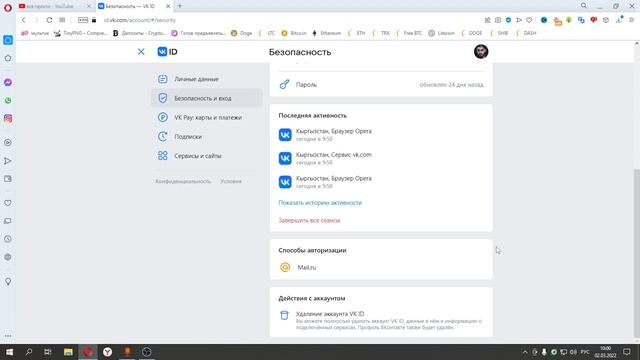
Task: Click the Условия link
Action: 231,181
